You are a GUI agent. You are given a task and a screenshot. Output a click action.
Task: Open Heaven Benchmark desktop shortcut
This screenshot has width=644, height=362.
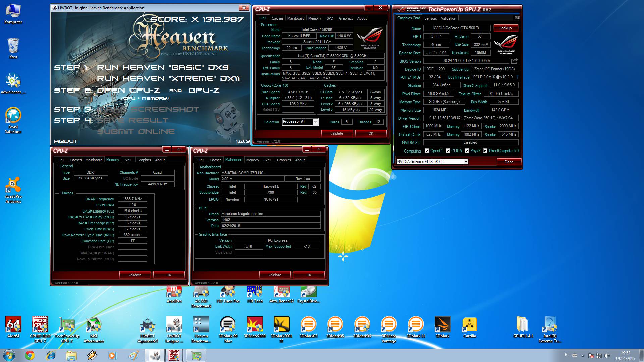pos(201,329)
